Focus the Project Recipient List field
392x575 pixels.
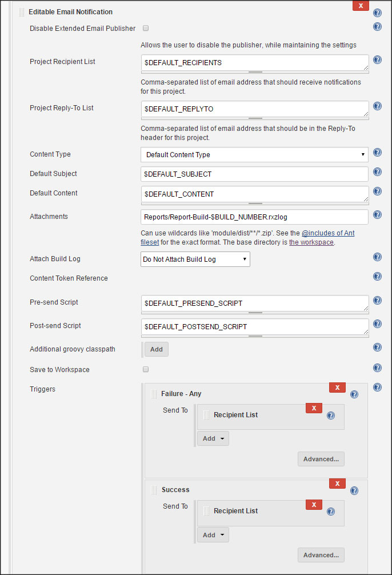click(255, 63)
